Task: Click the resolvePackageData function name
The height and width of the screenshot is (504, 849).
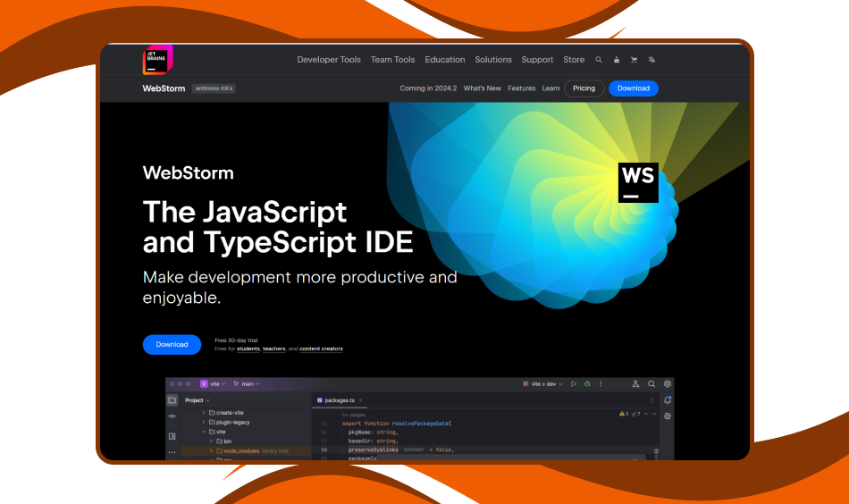Action: click(x=420, y=424)
